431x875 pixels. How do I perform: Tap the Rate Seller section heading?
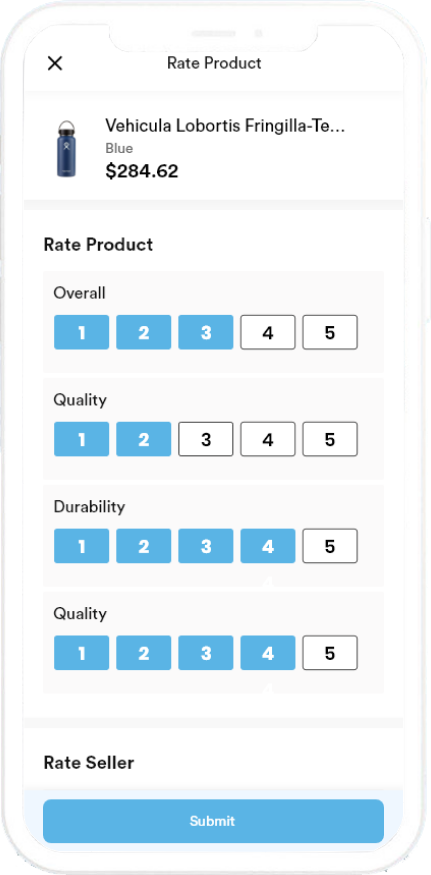(89, 762)
